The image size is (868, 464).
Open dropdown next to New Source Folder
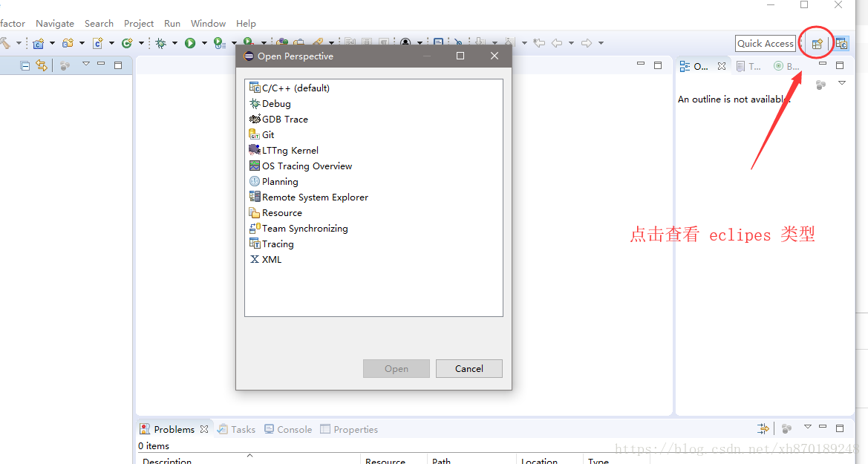pos(82,43)
